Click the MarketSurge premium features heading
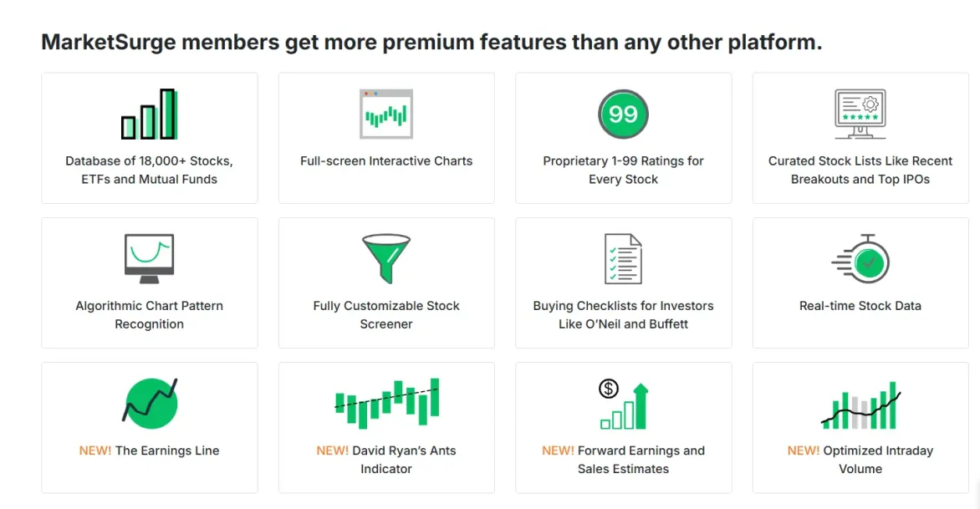Screen dimensions: 980x509 pos(431,42)
